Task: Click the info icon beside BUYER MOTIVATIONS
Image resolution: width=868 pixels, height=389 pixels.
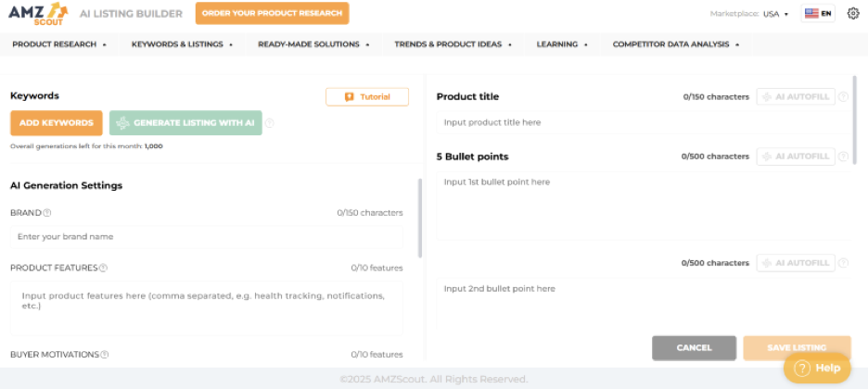Action: (105, 355)
